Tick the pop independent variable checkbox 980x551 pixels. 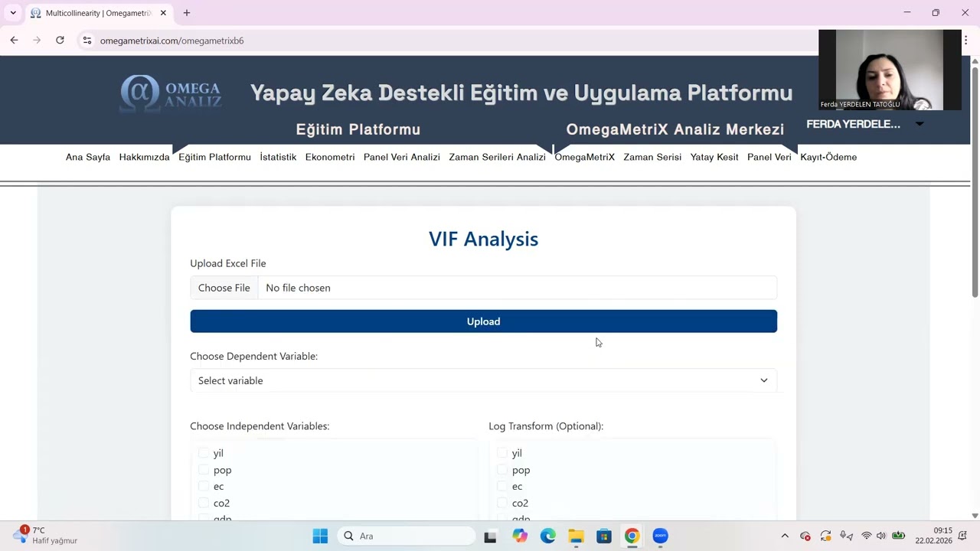coord(203,470)
